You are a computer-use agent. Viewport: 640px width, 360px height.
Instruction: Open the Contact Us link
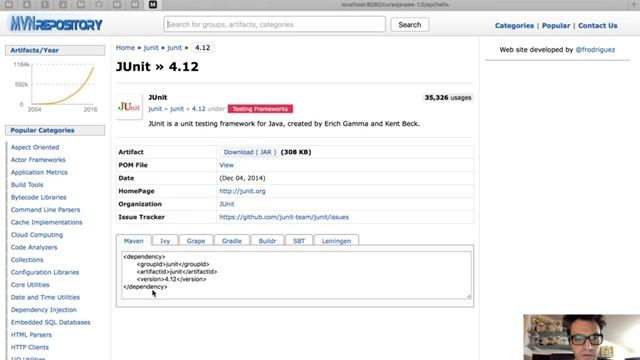(x=598, y=25)
